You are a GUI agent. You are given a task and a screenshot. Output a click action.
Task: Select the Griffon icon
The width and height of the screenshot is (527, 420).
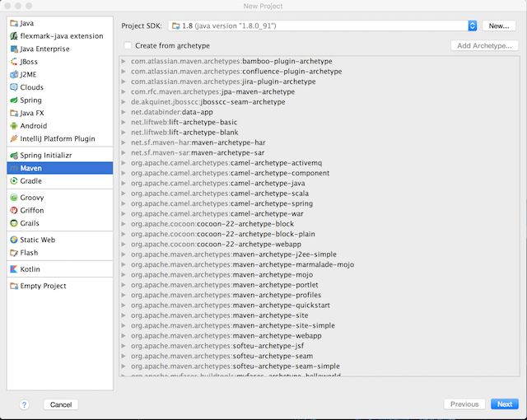[14, 210]
